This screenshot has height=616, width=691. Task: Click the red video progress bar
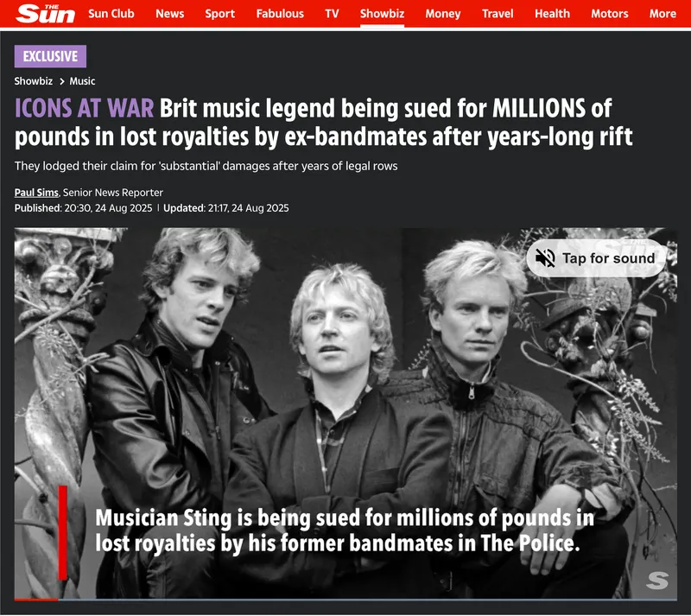click(36, 600)
